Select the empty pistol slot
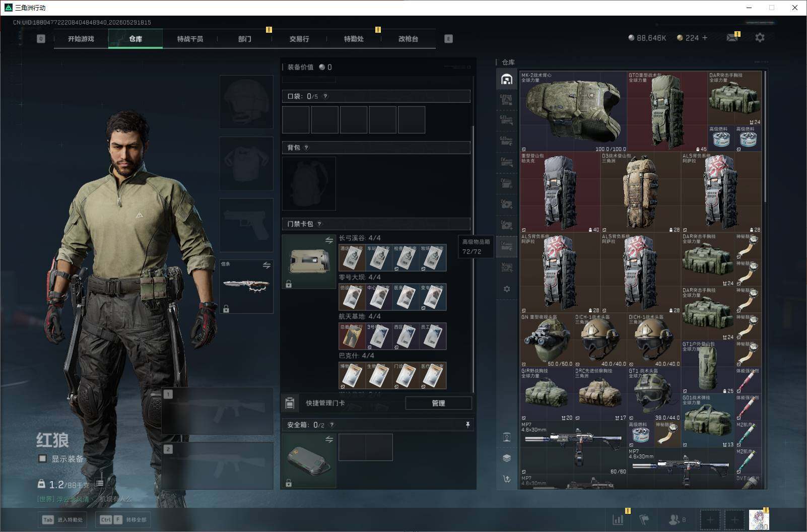This screenshot has width=807, height=532. coord(246,225)
